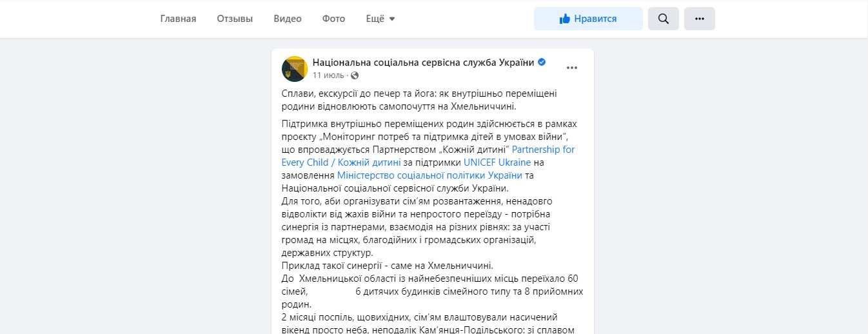Go to the Видео tab

coord(287,19)
